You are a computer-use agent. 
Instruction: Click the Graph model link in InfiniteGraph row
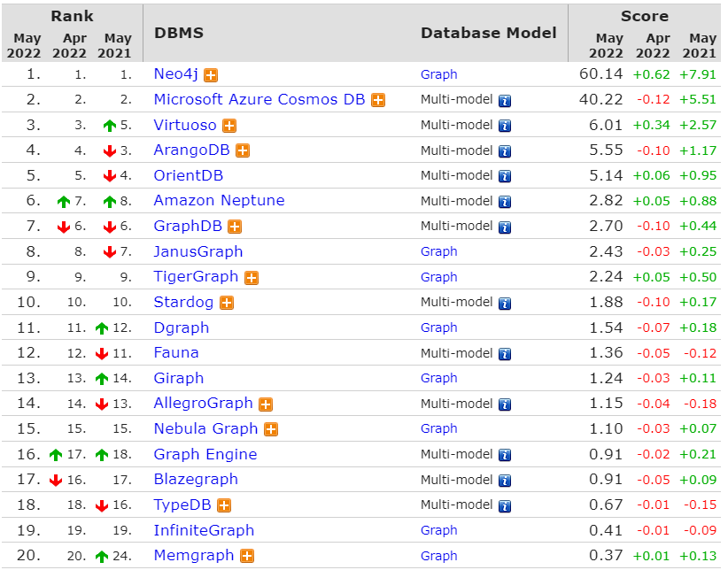click(x=438, y=530)
